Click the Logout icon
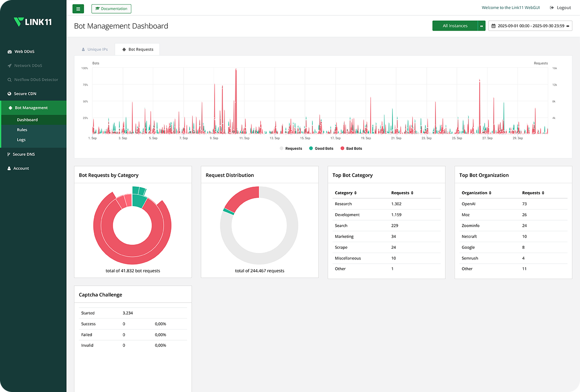This screenshot has width=580, height=392. tap(552, 8)
